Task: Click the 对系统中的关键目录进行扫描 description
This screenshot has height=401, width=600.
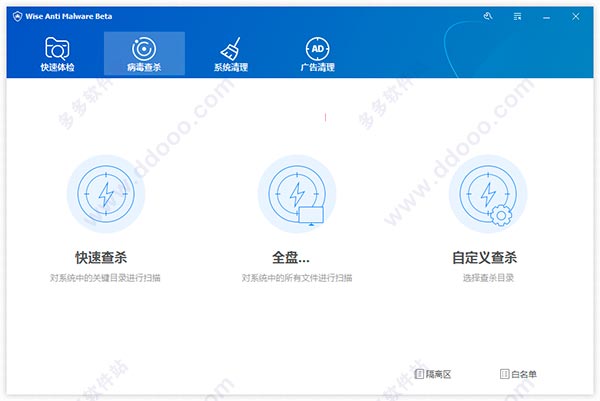Action: pyautogui.click(x=105, y=278)
